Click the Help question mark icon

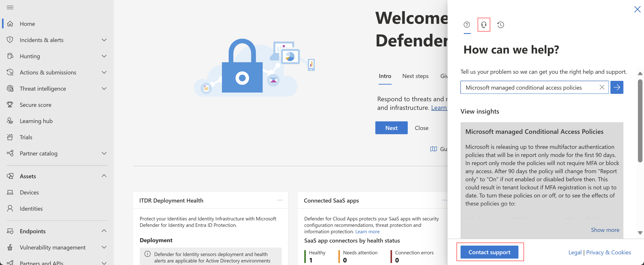(467, 24)
